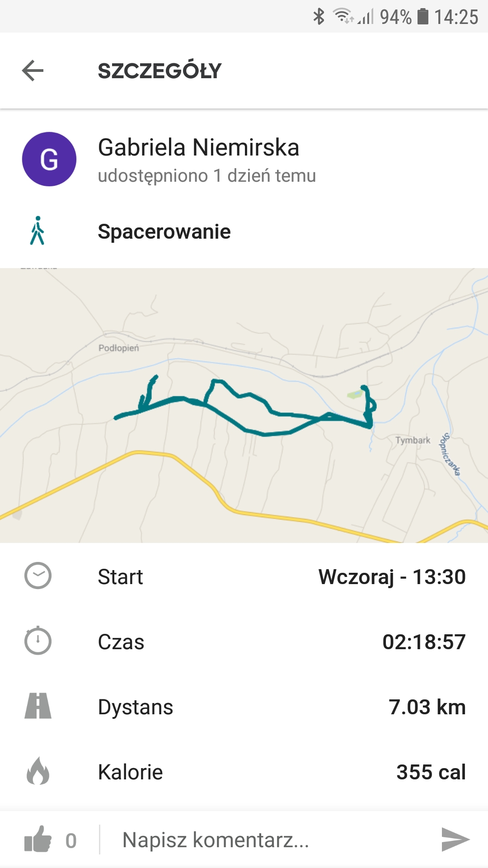
Task: Tap the clock icon beside Start
Action: (x=38, y=576)
